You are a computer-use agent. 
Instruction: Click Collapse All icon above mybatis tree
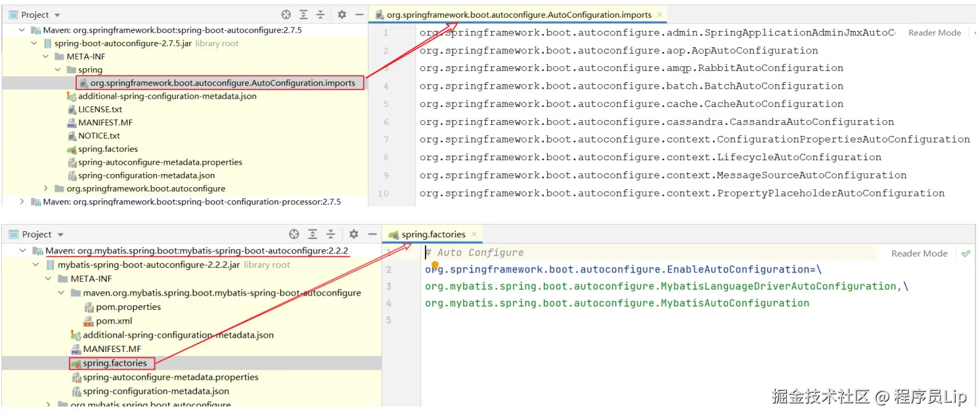pos(332,234)
